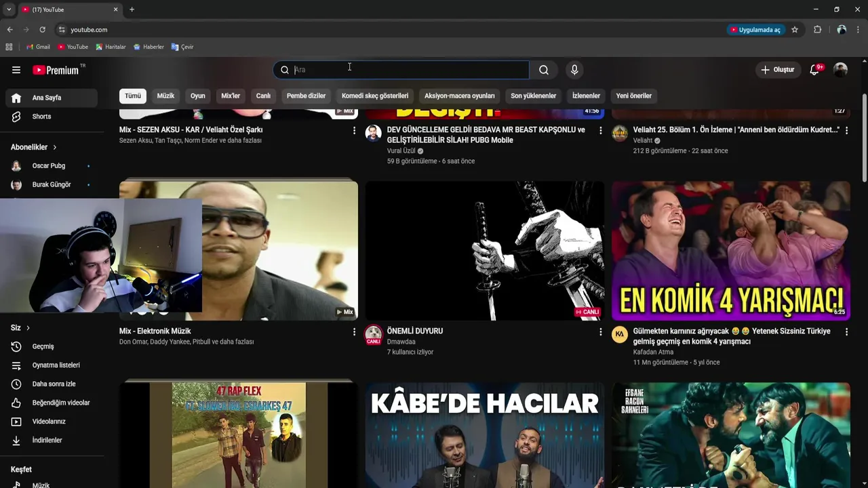868x488 pixels.
Task: Expand the Abonelikler section
Action: 34,147
